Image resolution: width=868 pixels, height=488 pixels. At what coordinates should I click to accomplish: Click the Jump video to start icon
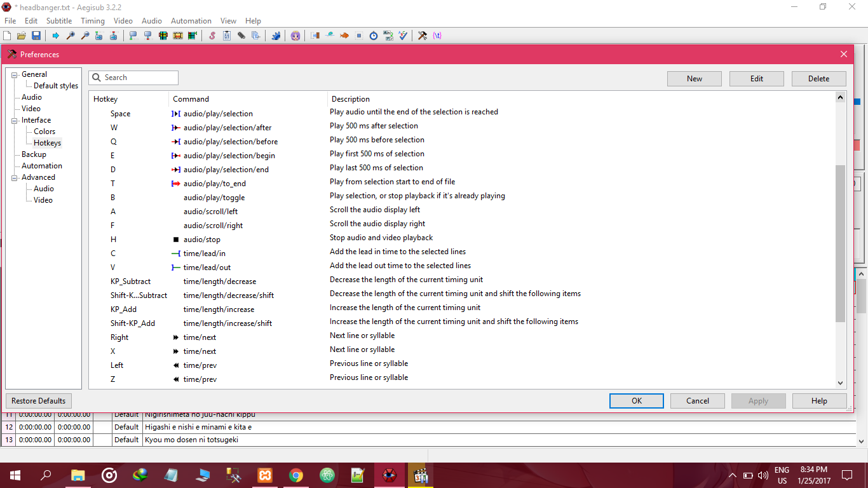point(99,36)
